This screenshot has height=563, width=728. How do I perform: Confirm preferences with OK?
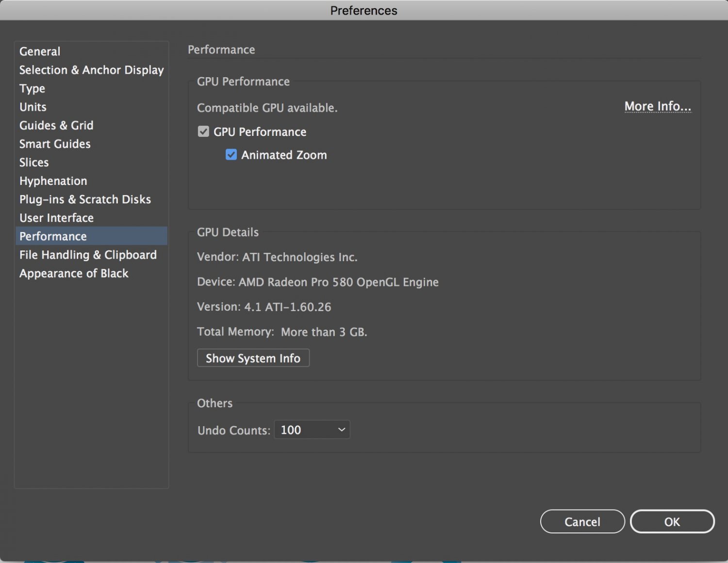tap(672, 522)
